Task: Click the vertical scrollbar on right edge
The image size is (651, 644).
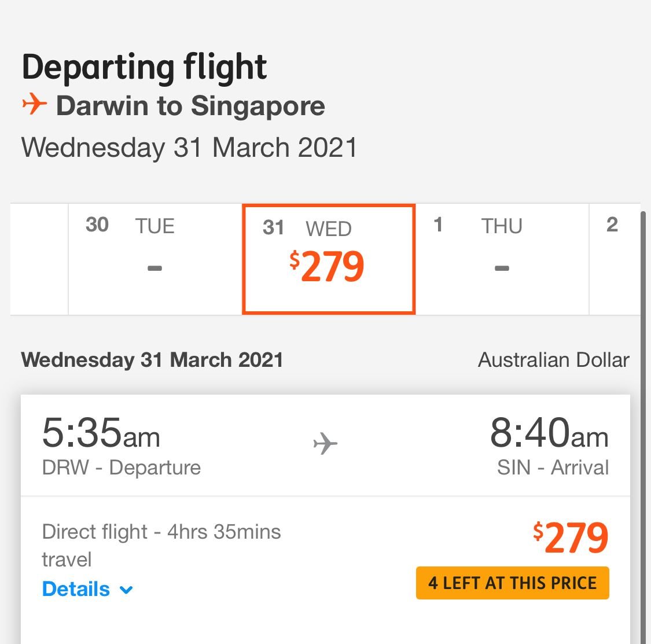Action: [643, 428]
